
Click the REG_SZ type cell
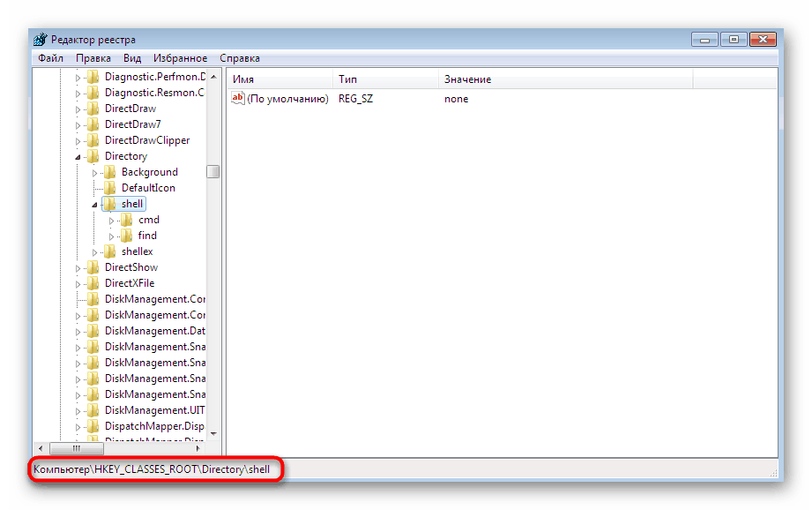(x=356, y=99)
